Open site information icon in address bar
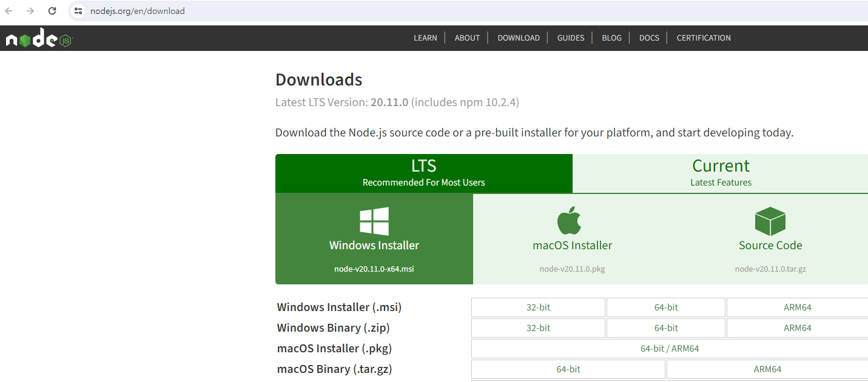The image size is (868, 382). (x=78, y=11)
